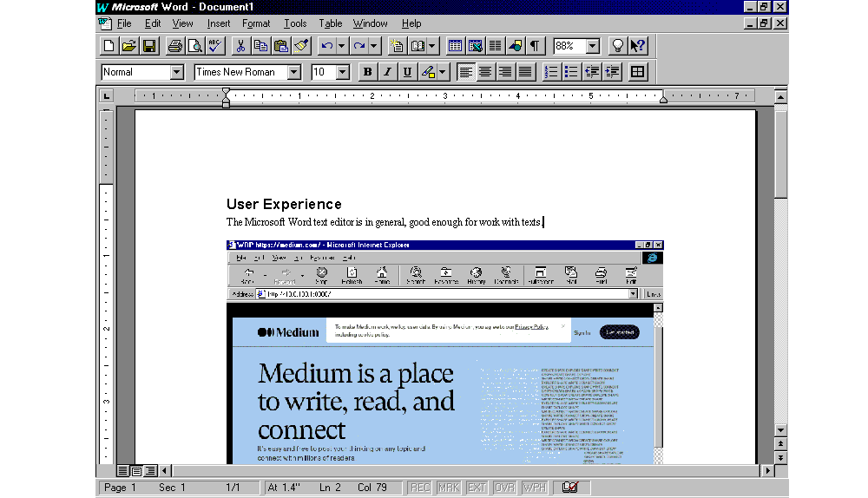This screenshot has height=498, width=868.
Task: Click the Help pointer question mark icon
Action: coord(638,46)
